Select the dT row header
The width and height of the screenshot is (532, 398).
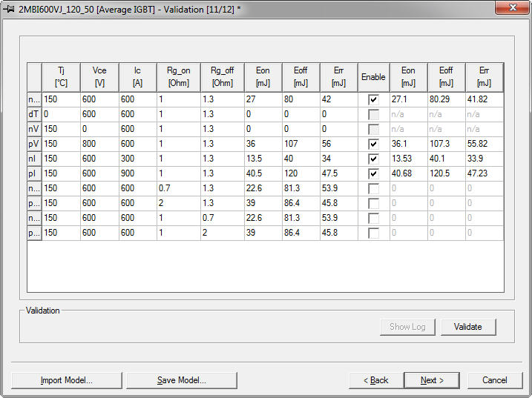point(34,114)
